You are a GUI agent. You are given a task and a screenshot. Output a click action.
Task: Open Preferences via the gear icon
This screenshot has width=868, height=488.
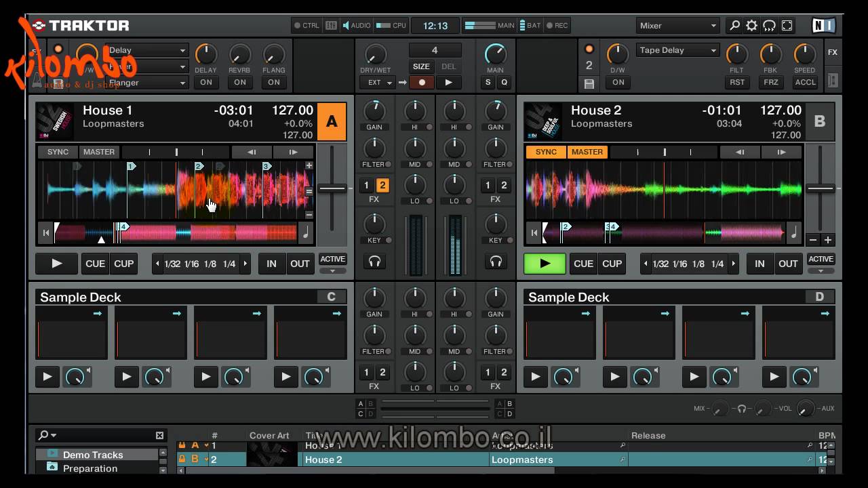751,26
